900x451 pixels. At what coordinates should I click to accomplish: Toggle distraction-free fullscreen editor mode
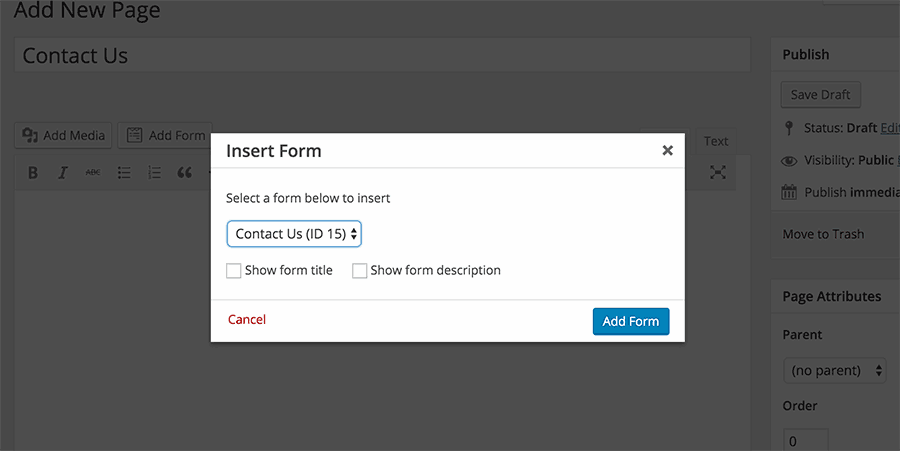point(717,172)
